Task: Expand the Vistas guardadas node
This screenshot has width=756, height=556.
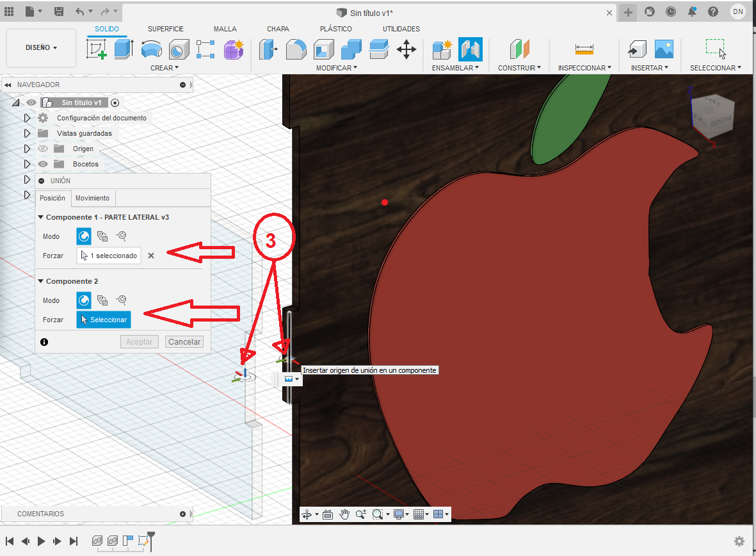Action: click(27, 133)
